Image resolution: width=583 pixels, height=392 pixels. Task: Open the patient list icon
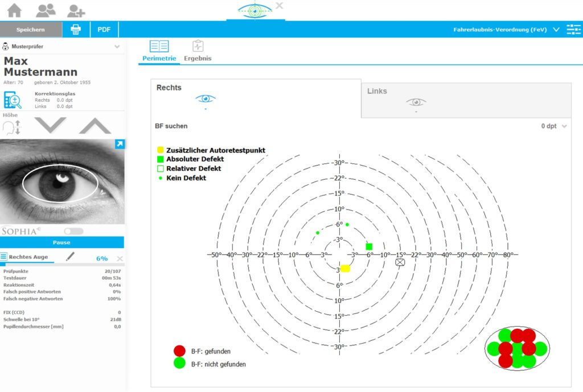(x=46, y=10)
